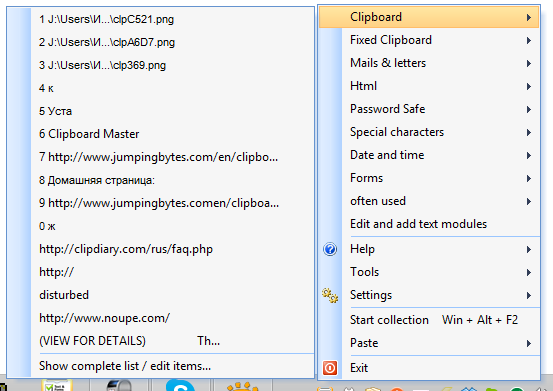Select clipboard entry 4 к
The height and width of the screenshot is (391, 553).
(160, 88)
